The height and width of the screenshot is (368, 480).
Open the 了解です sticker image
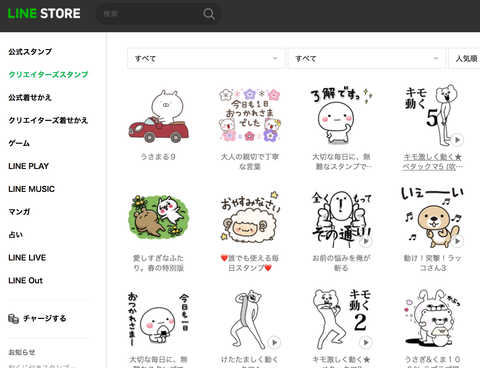click(x=341, y=115)
